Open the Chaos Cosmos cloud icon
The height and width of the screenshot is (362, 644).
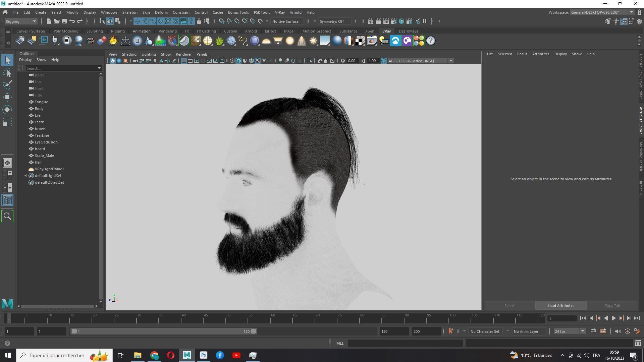[395, 41]
